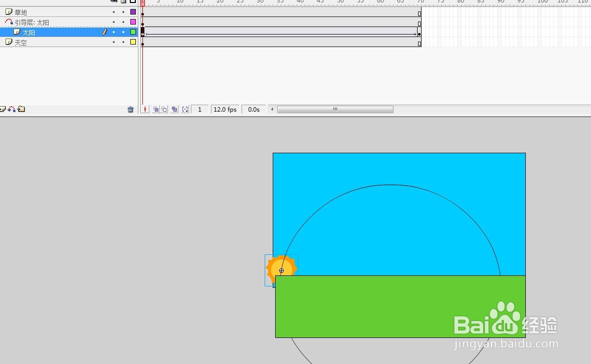
Task: Click the magenta outline swatch of 引导层: 太阳
Action: pos(133,22)
